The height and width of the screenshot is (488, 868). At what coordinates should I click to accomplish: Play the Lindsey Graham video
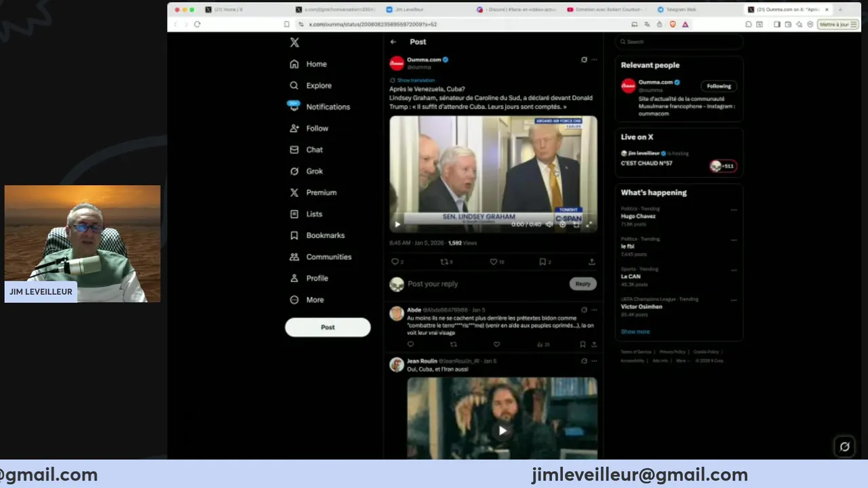(x=397, y=224)
